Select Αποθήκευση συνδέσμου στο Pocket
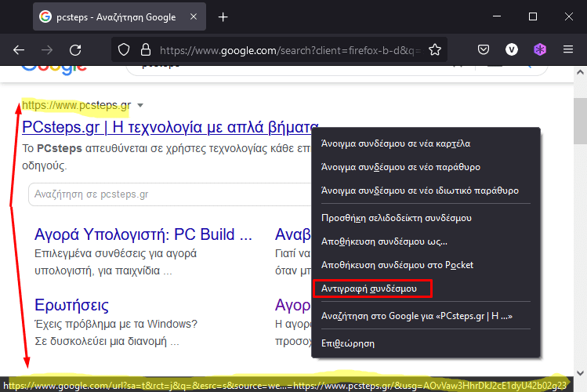The image size is (587, 392). pos(426,265)
